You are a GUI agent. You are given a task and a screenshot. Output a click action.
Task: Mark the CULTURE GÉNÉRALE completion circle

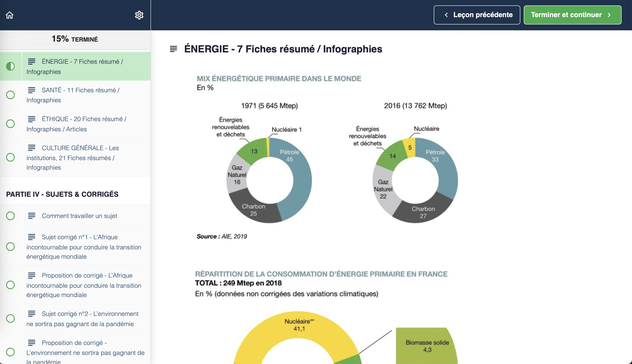[10, 157]
